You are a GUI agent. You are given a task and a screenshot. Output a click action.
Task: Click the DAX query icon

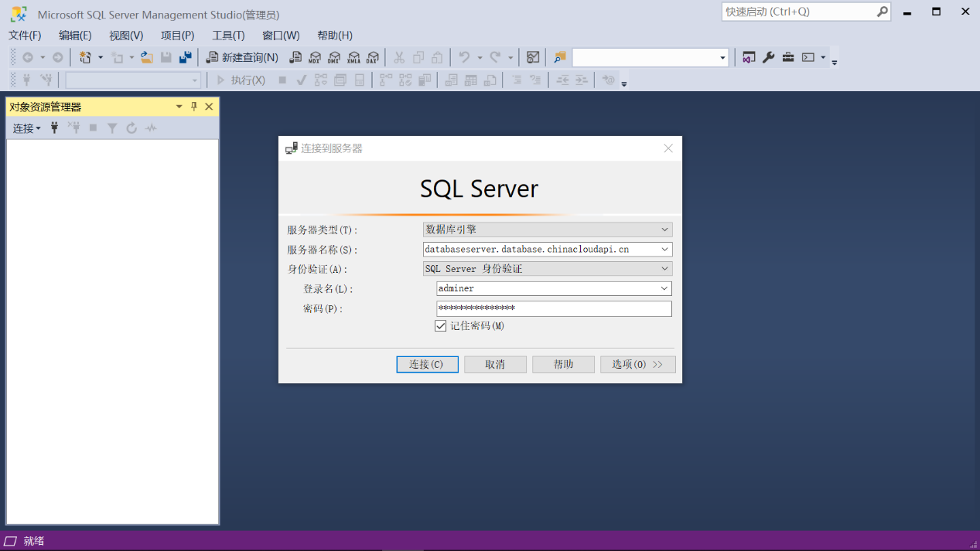372,57
